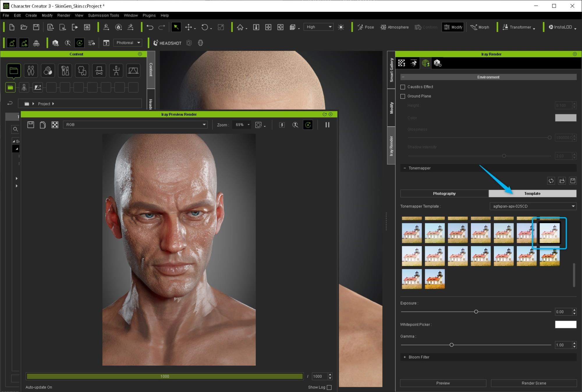
Task: Switch to the Photography tab
Action: click(444, 194)
